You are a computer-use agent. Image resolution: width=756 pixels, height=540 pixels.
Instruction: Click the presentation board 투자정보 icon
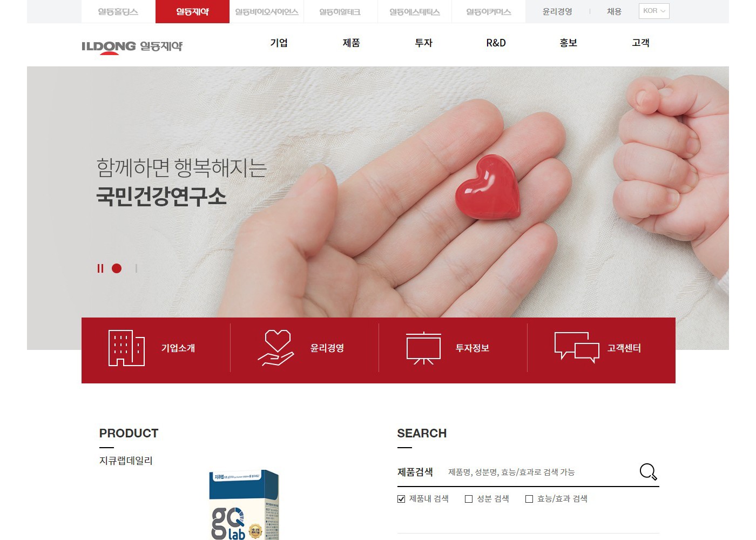click(x=424, y=348)
